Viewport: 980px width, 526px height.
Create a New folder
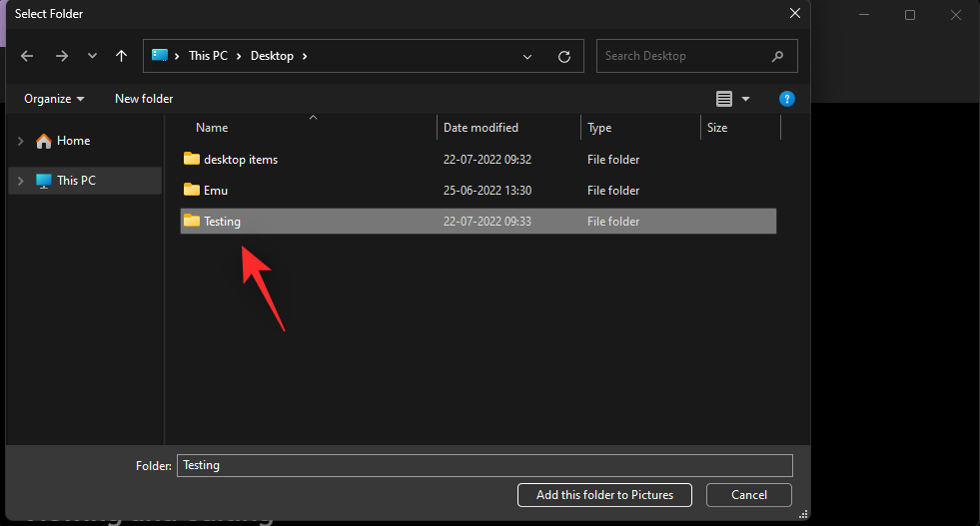144,99
